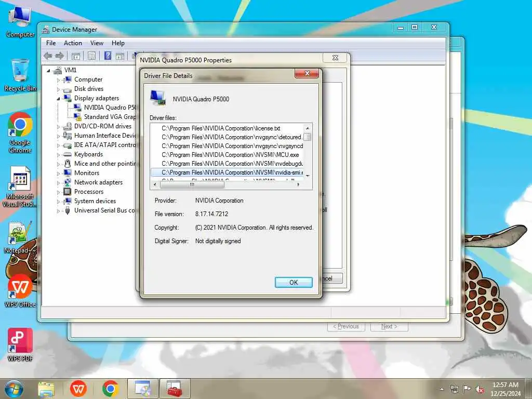
Task: Open the File menu
Action: point(51,43)
